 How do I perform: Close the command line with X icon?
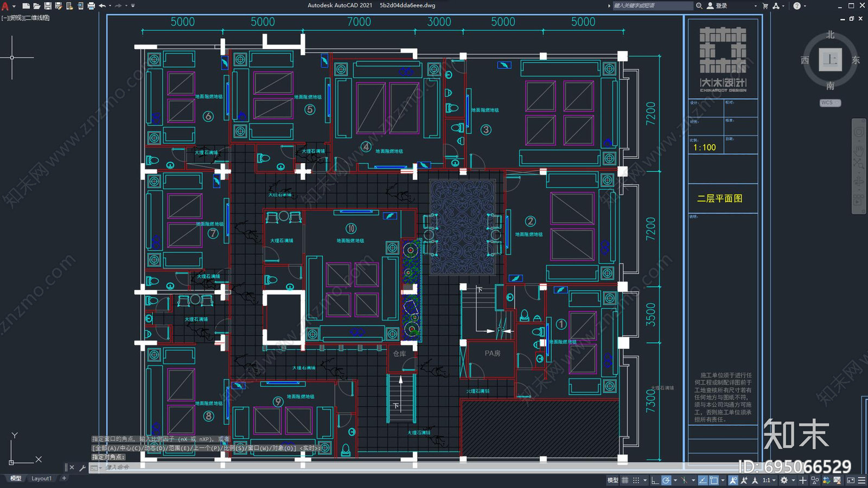(x=72, y=467)
